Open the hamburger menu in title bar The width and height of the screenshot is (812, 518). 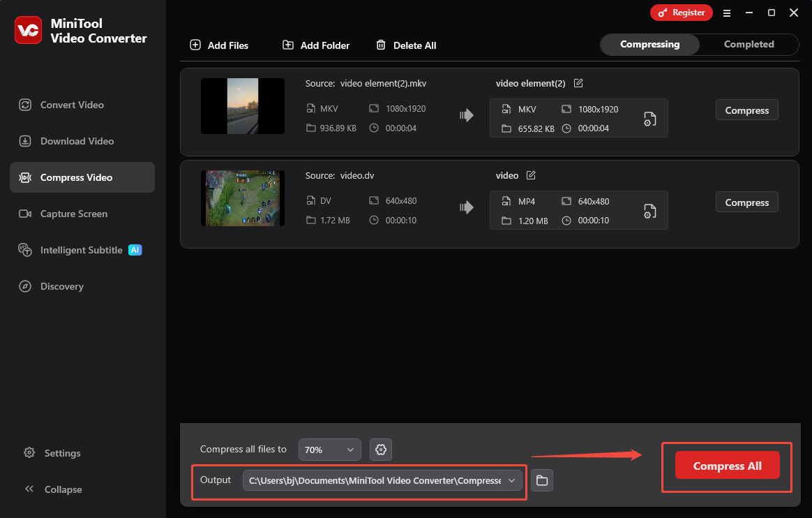point(727,13)
